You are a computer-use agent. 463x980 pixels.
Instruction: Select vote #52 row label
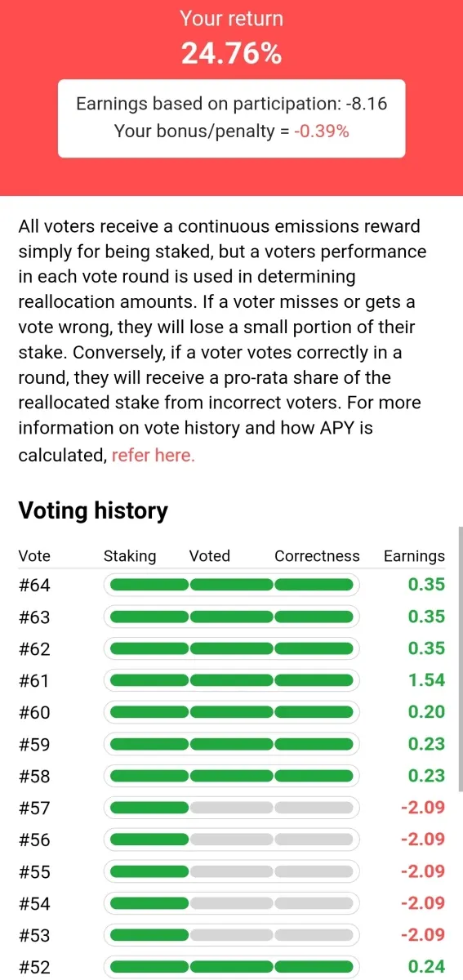point(34,967)
